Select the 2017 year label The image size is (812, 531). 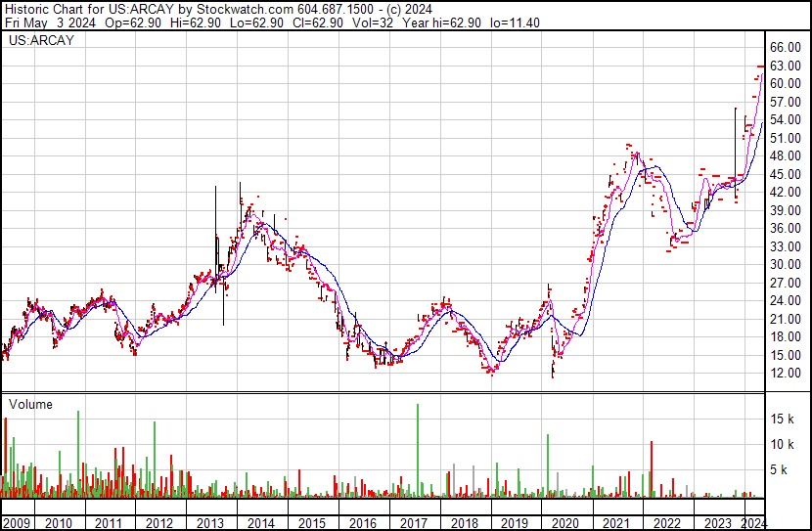coord(413,523)
